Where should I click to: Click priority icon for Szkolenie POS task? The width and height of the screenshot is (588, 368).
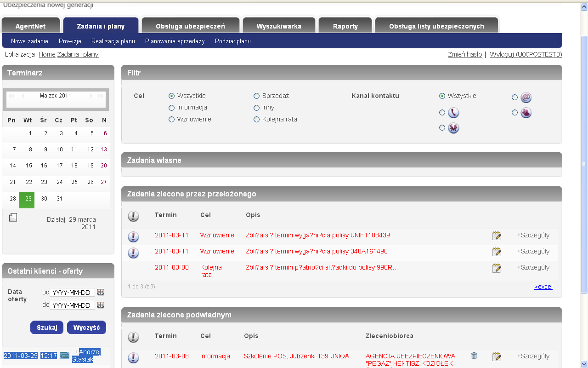pyautogui.click(x=133, y=358)
